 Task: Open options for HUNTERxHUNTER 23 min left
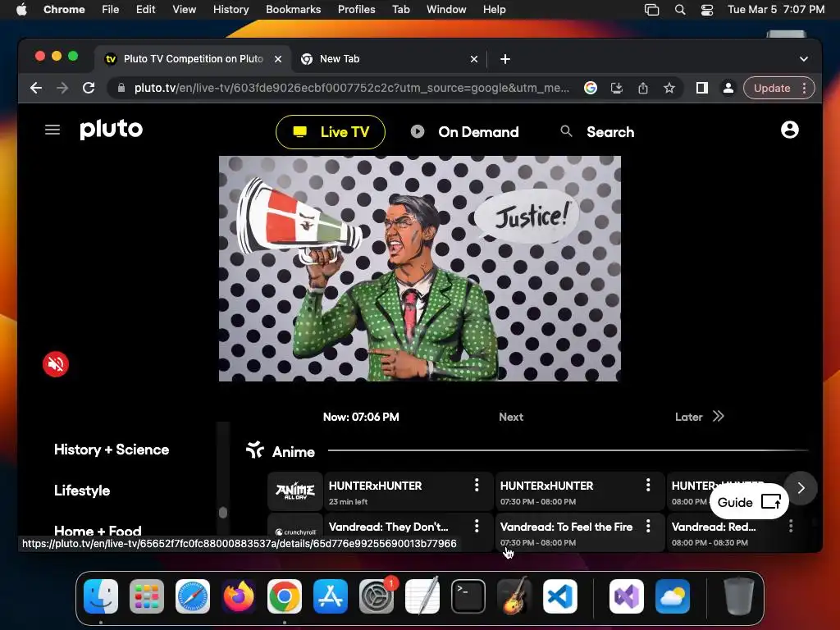pyautogui.click(x=477, y=486)
